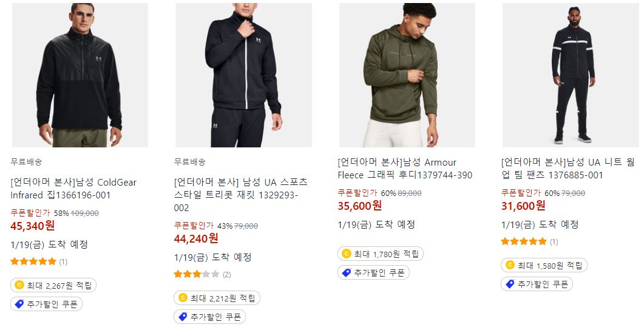Open the ColdGear Infrared black jacket image

(80, 75)
